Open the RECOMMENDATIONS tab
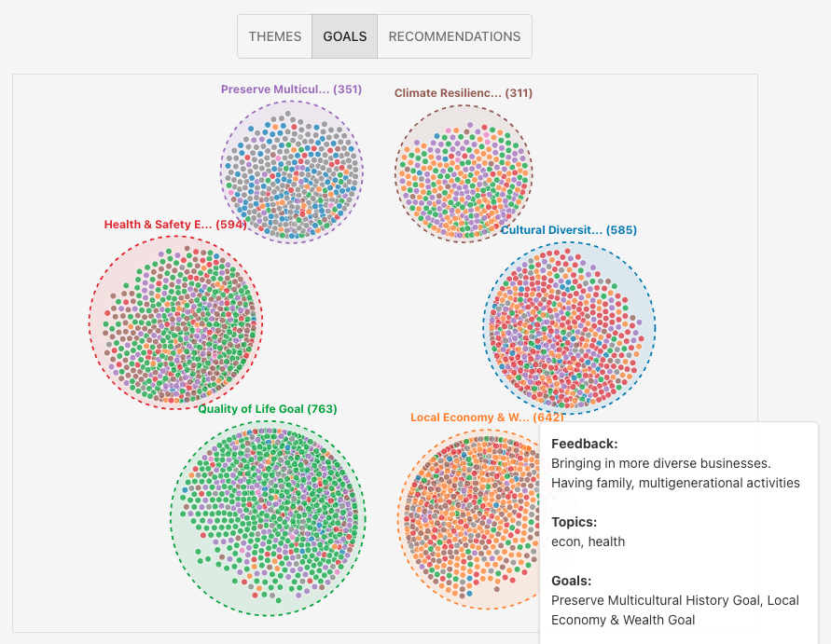Screen dimensions: 831x644 tap(454, 36)
